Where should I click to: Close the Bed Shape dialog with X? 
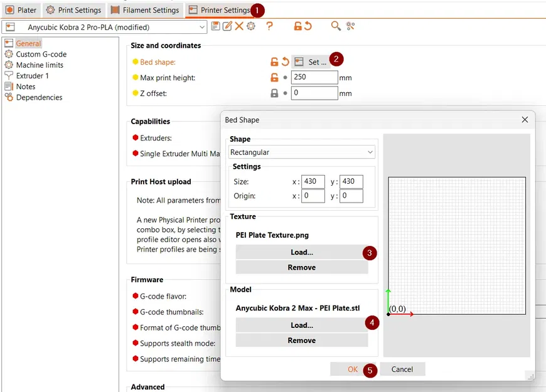pos(525,120)
